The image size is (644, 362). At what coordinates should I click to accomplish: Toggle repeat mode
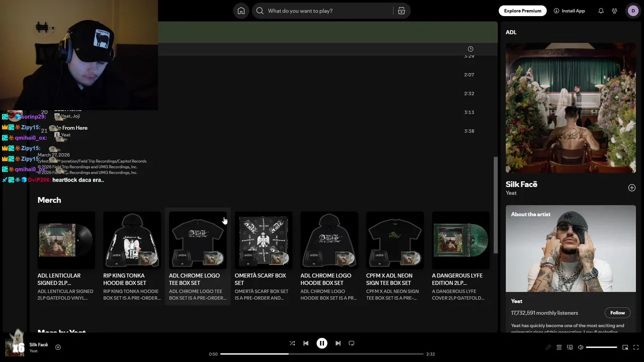click(x=352, y=343)
